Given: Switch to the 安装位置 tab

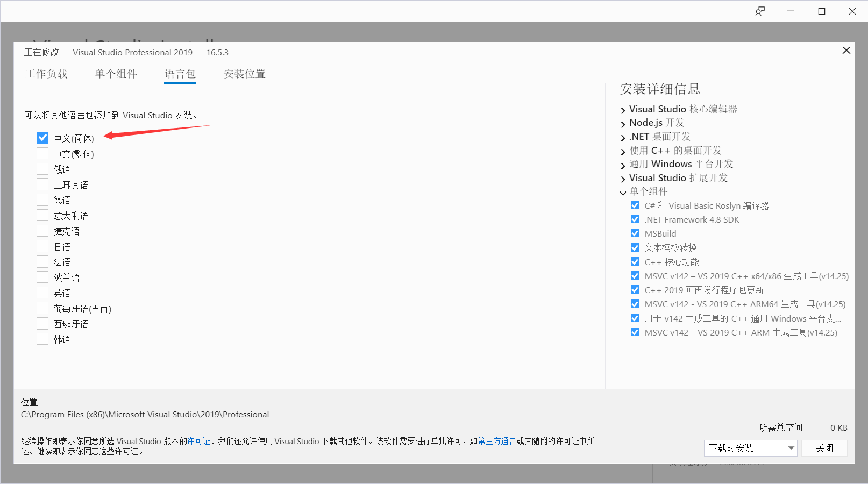Looking at the screenshot, I should [244, 74].
